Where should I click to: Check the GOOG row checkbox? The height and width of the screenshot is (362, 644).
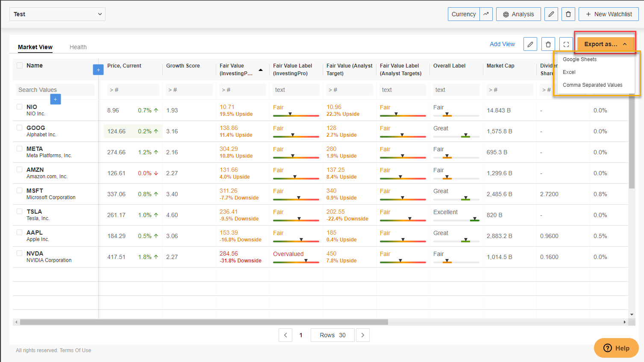[20, 128]
